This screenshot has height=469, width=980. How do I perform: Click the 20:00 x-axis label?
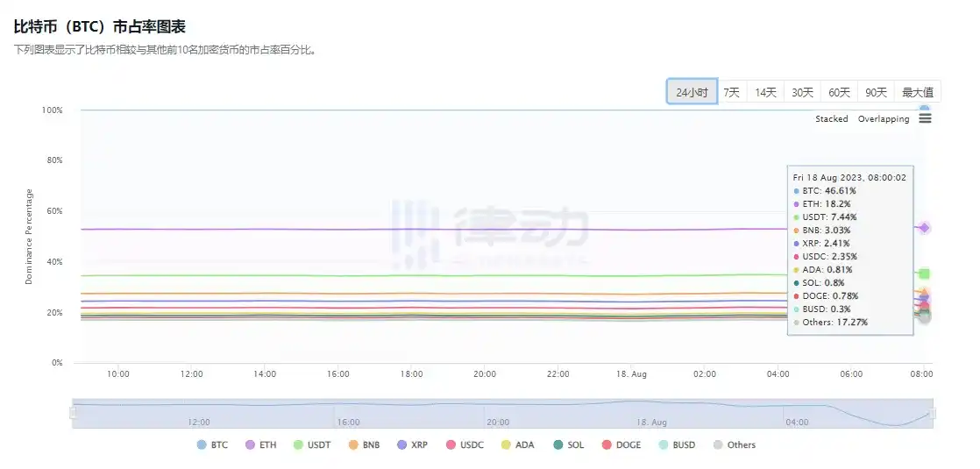485,374
